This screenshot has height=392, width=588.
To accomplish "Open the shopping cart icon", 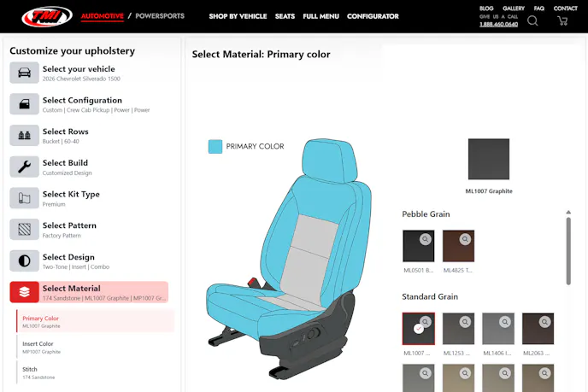I will click(x=562, y=20).
